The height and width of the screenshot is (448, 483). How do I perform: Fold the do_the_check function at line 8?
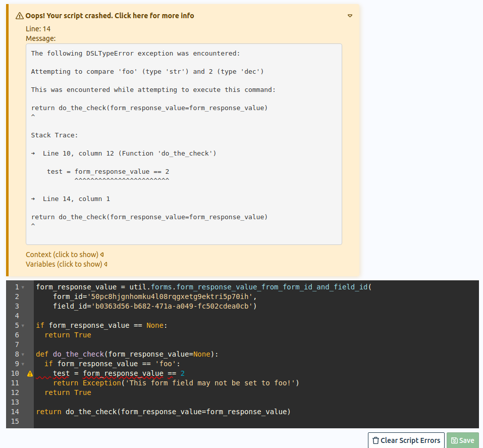pyautogui.click(x=23, y=355)
